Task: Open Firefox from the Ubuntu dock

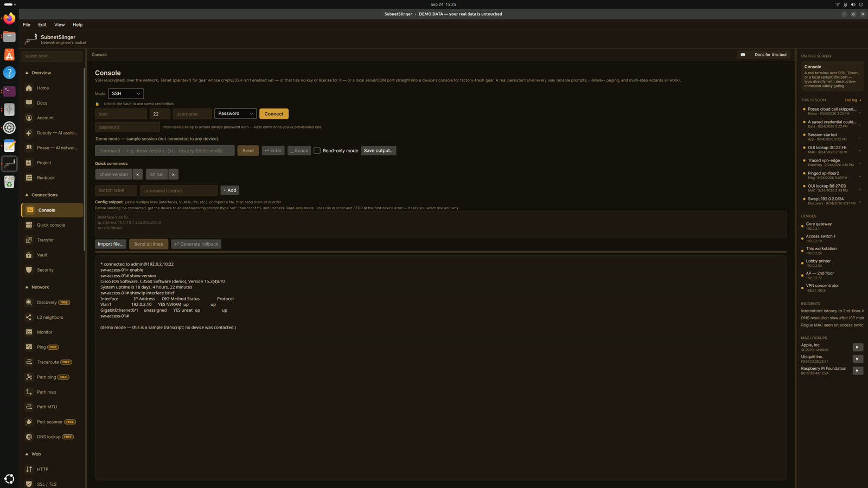Action: (x=9, y=18)
